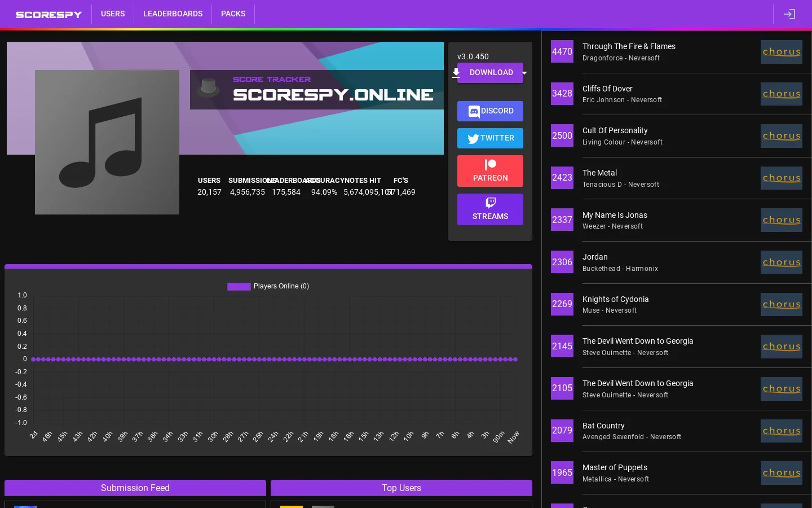Click the Top Users header
Viewport: 812px width, 508px height.
pyautogui.click(x=401, y=488)
